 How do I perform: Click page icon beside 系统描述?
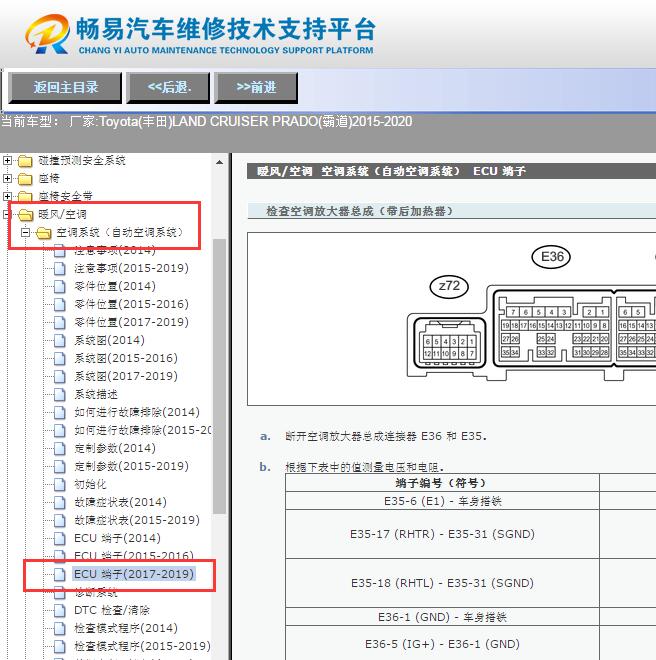tap(60, 395)
